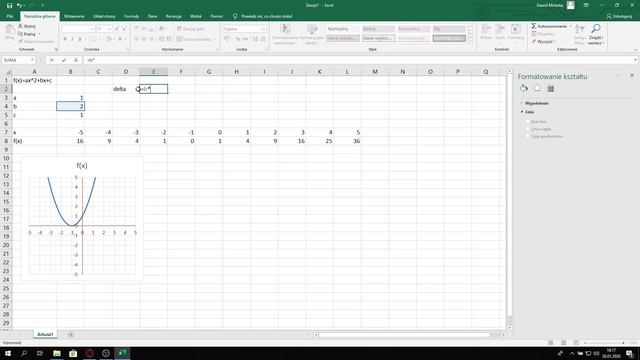This screenshot has width=640, height=360.
Task: Select cell B4 containing value 2
Action: pyautogui.click(x=71, y=107)
